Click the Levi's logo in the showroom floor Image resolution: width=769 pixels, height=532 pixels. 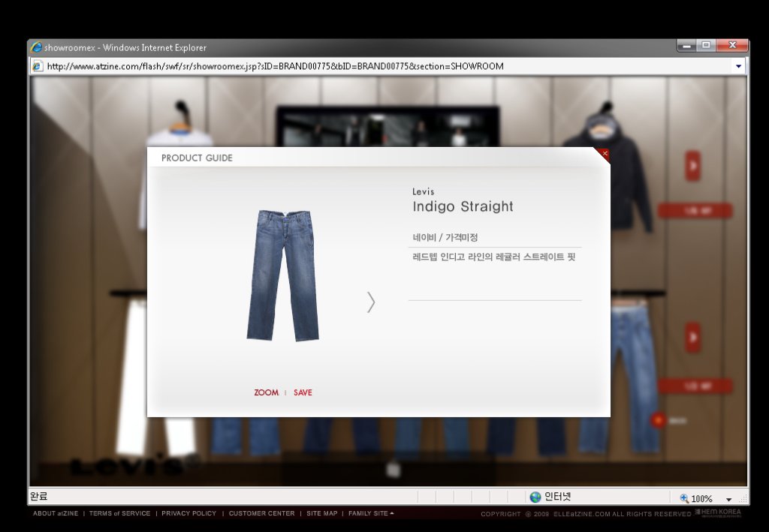pos(135,464)
